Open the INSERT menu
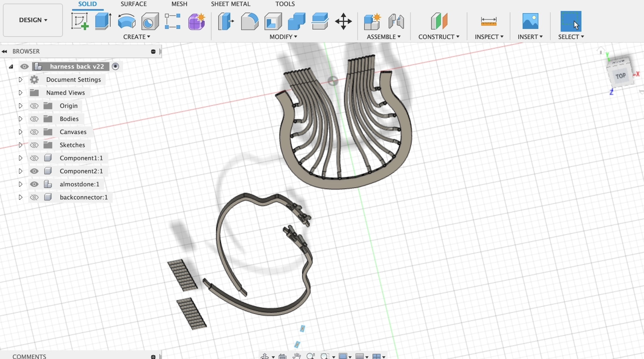This screenshot has height=359, width=644. coord(530,37)
